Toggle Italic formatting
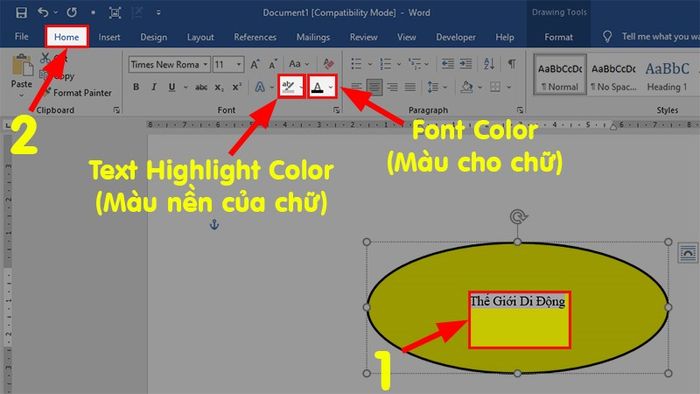The width and height of the screenshot is (700, 394). [154, 87]
